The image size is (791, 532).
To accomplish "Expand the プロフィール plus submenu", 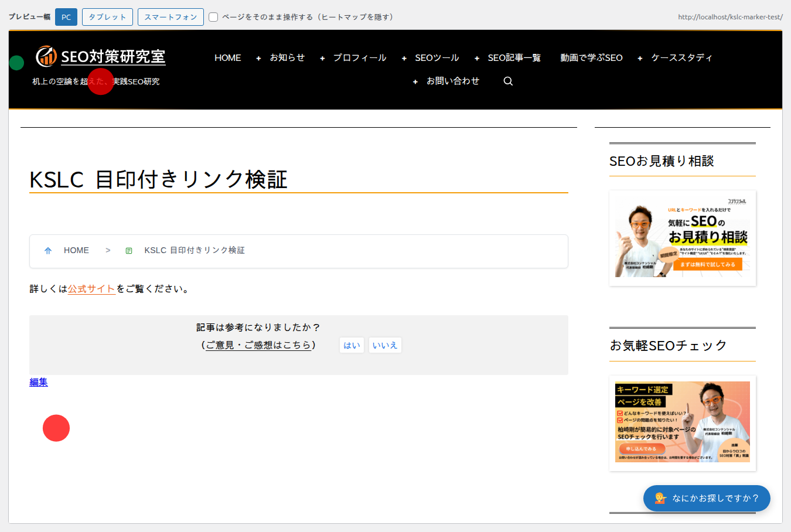I will pyautogui.click(x=322, y=58).
